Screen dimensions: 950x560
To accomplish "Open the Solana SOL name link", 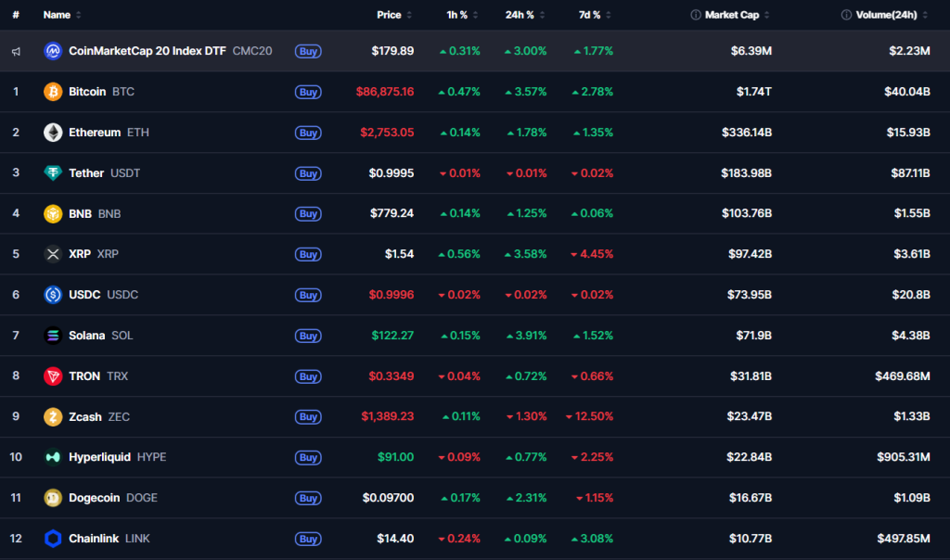I will (100, 336).
